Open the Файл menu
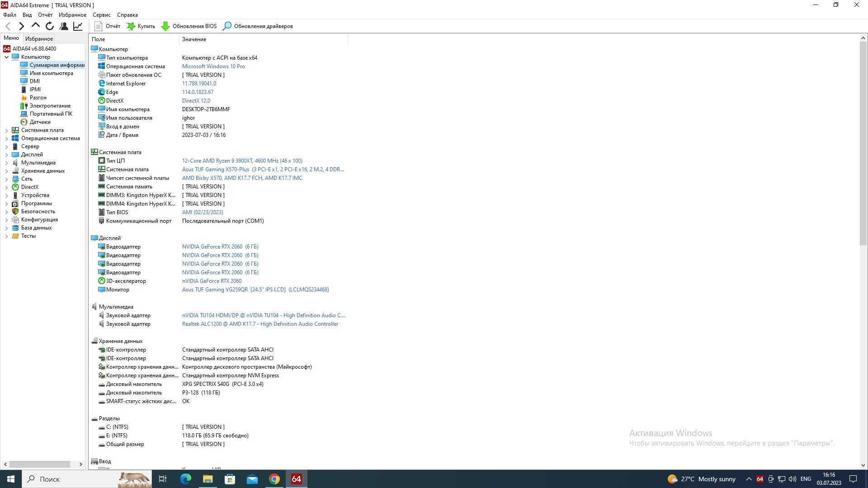 click(9, 14)
